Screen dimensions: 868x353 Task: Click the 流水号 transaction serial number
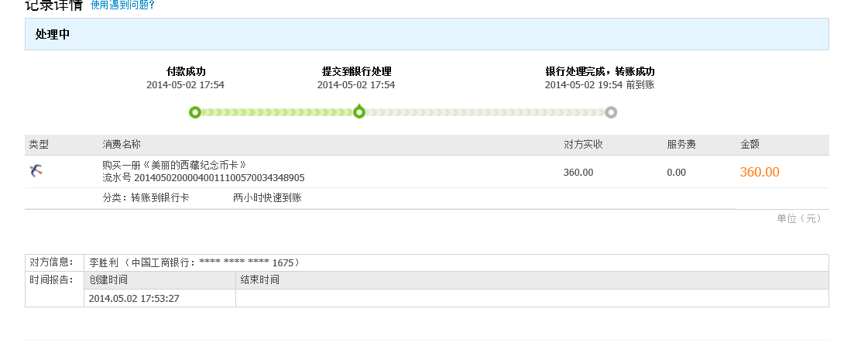(x=203, y=178)
